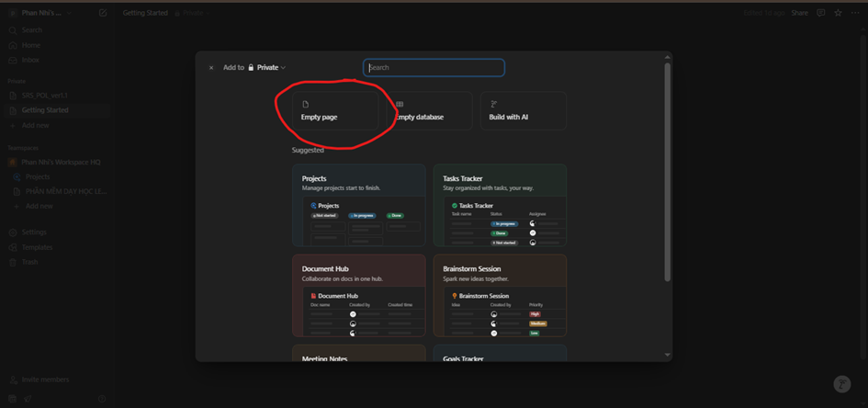Image resolution: width=868 pixels, height=408 pixels.
Task: Select the Brainstorm Session template
Action: (500, 295)
